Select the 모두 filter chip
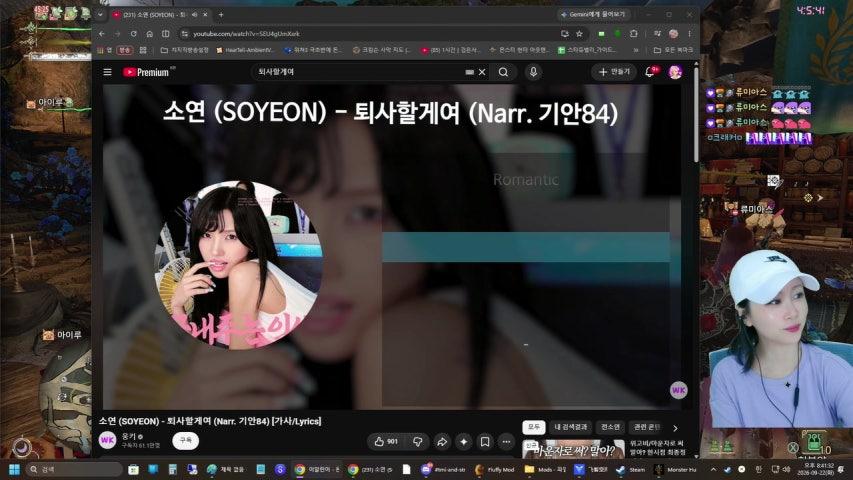The image size is (853, 480). coord(534,427)
